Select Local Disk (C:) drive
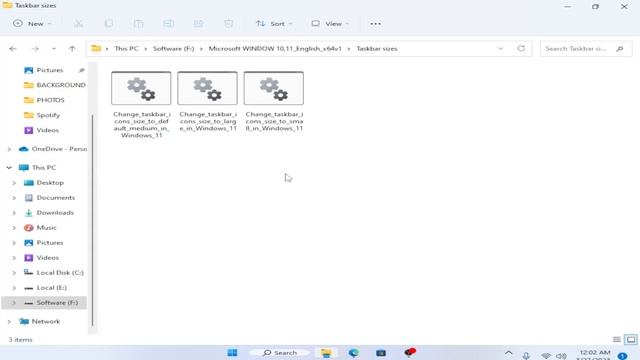This screenshot has width=640, height=360. [x=53, y=273]
